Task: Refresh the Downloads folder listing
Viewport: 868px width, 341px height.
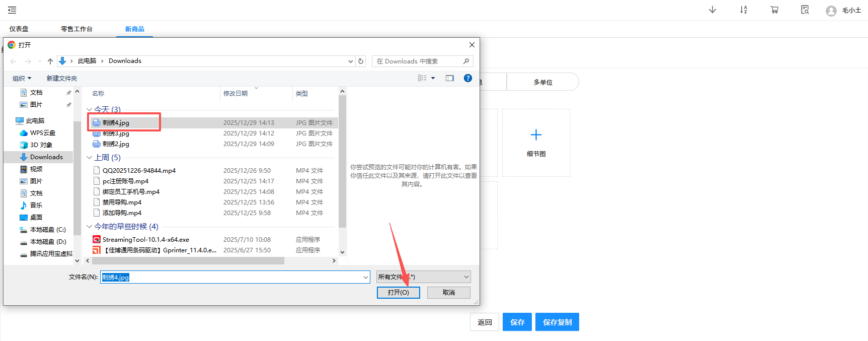Action: pos(361,61)
